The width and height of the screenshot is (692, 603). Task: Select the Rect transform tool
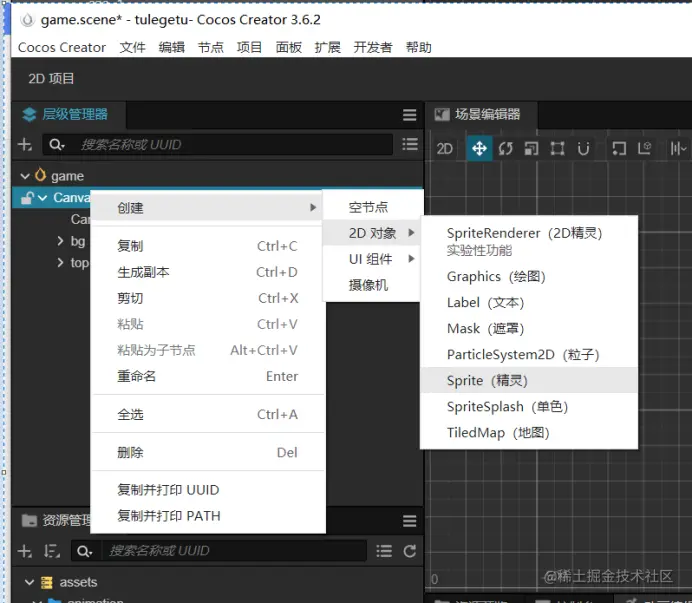pos(557,148)
